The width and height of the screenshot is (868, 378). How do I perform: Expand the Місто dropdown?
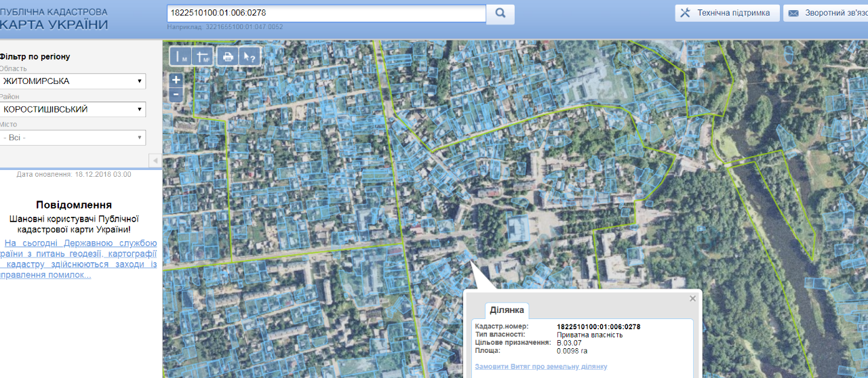(73, 138)
